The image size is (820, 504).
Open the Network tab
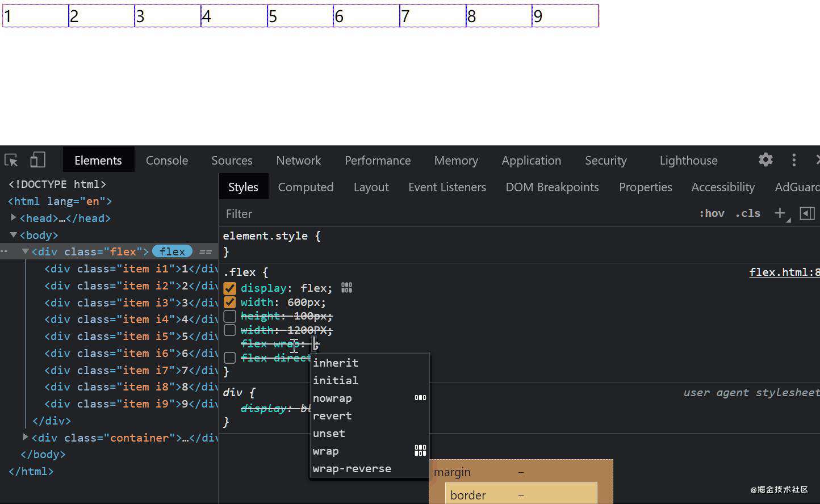tap(299, 160)
